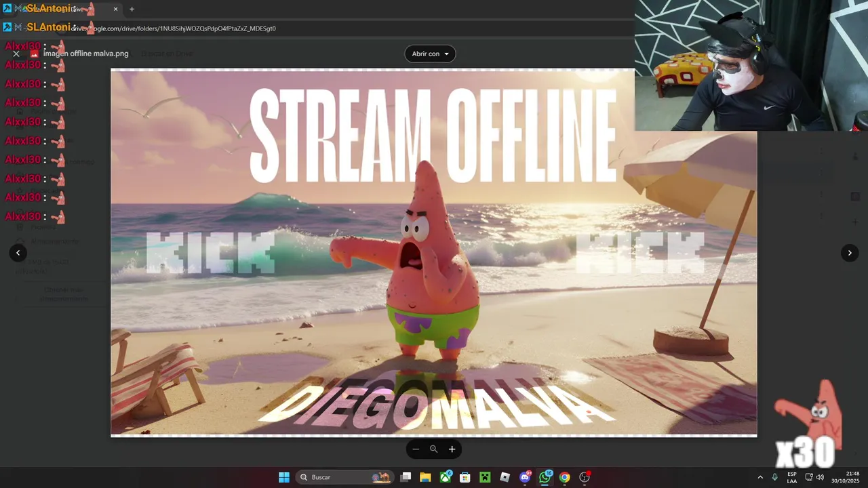The image size is (868, 488).
Task: Reset zoom with the magnifier icon
Action: [x=434, y=449]
